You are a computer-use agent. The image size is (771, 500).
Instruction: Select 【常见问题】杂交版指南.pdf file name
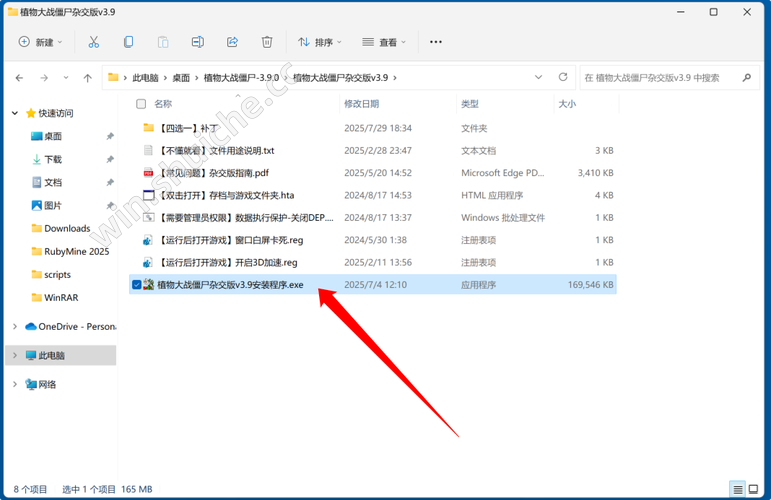point(213,173)
